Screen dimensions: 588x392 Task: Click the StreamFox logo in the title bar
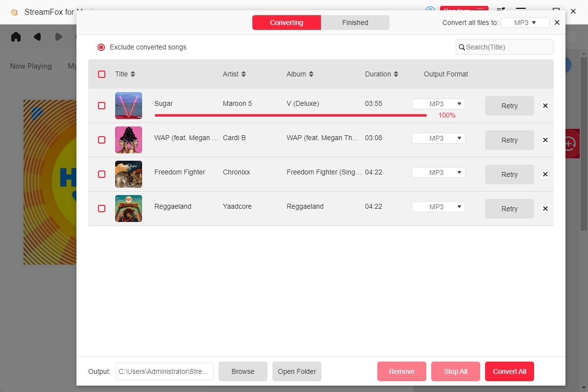15,12
